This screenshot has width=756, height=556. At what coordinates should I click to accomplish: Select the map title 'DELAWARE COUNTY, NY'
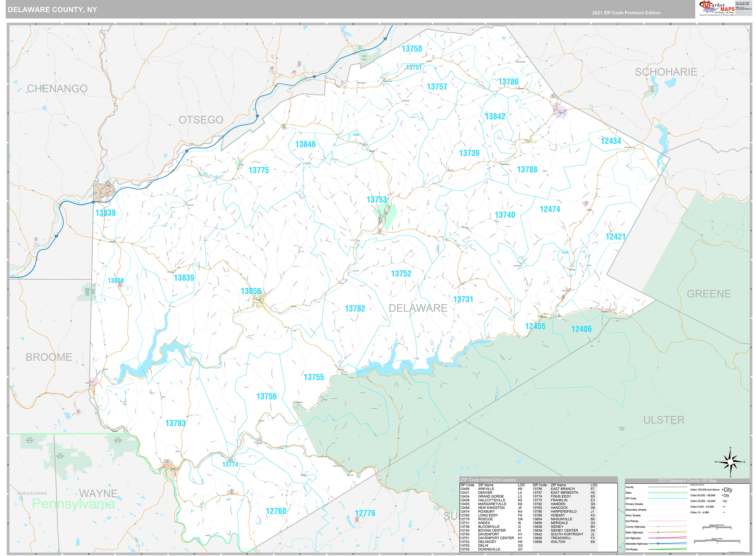click(x=53, y=10)
